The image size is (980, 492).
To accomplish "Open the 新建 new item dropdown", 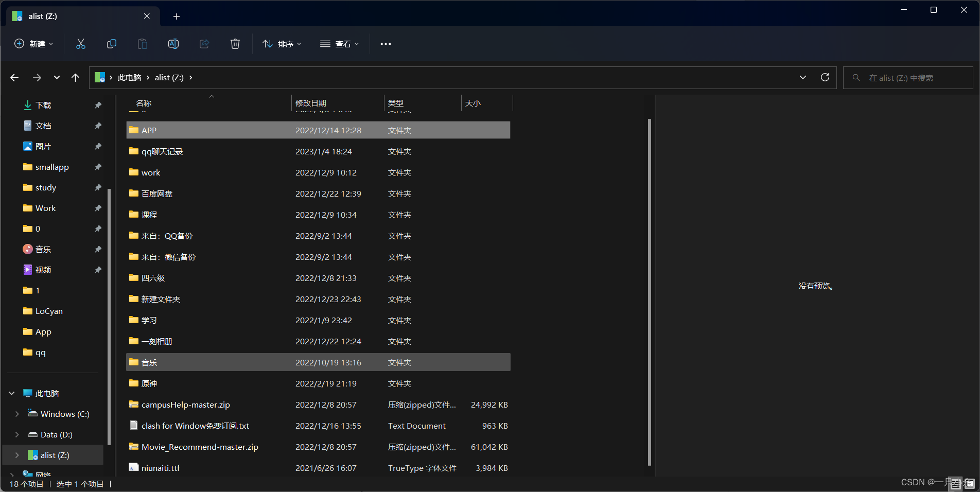I will click(34, 44).
